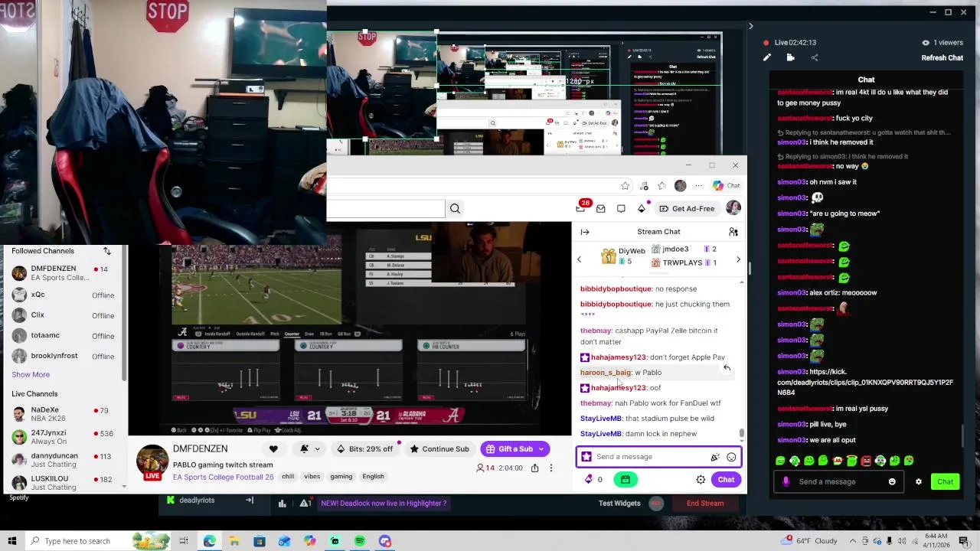
Task: Click Get Ad-Free button
Action: [687, 208]
